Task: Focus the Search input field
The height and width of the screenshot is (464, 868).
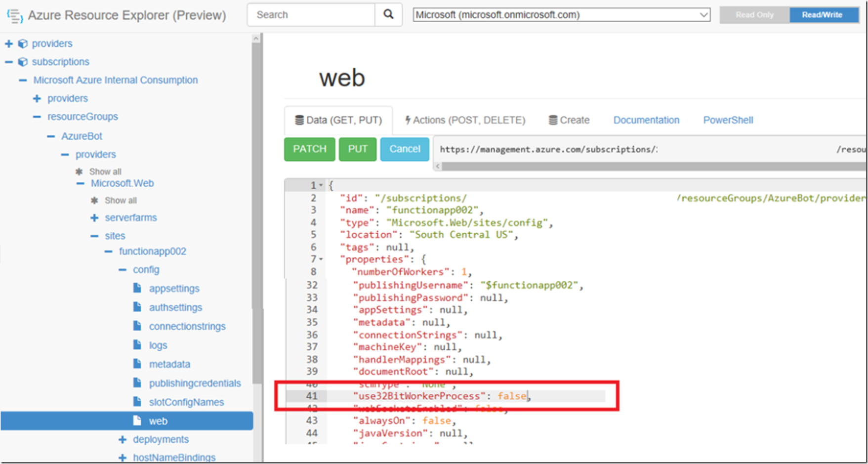Action: 311,15
